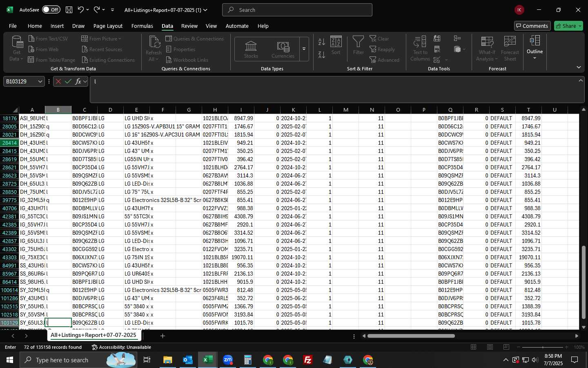The height and width of the screenshot is (368, 588).
Task: Click the Properties button
Action: pos(180,49)
